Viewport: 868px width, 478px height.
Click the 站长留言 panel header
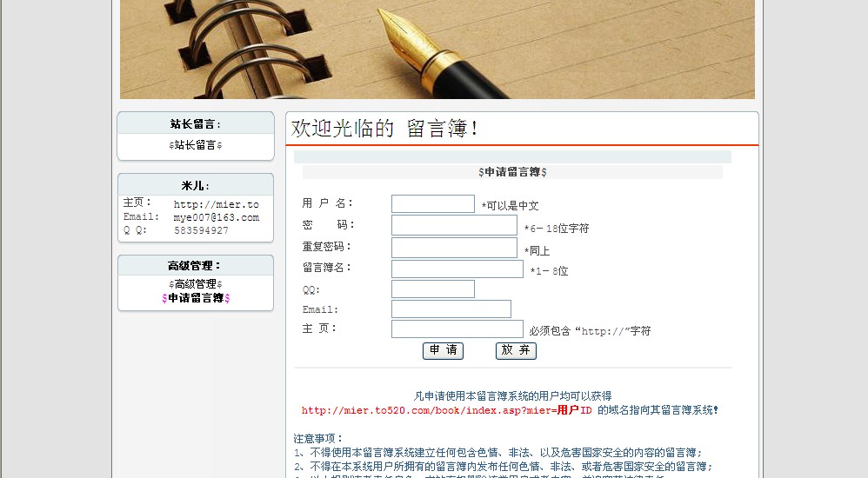(x=196, y=124)
